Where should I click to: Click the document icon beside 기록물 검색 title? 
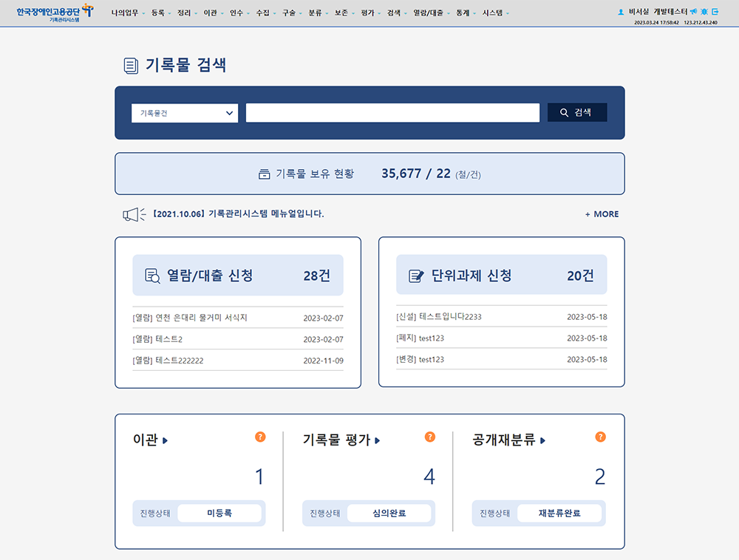(x=131, y=66)
